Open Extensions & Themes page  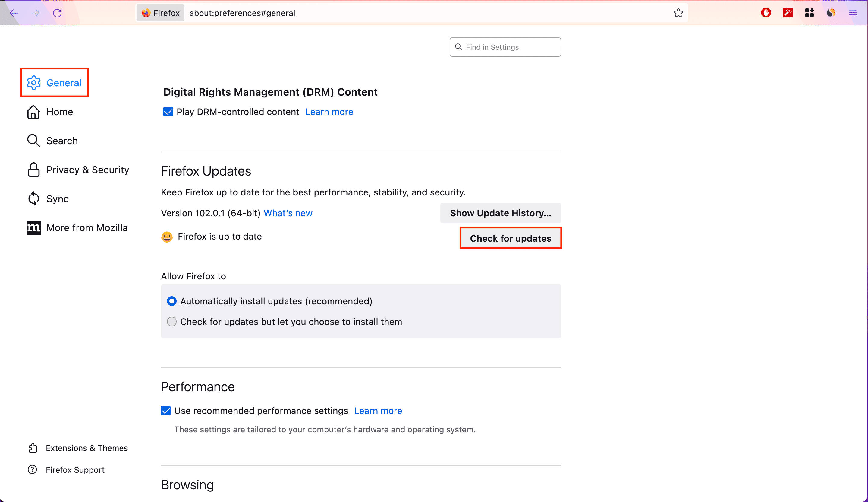coord(78,448)
